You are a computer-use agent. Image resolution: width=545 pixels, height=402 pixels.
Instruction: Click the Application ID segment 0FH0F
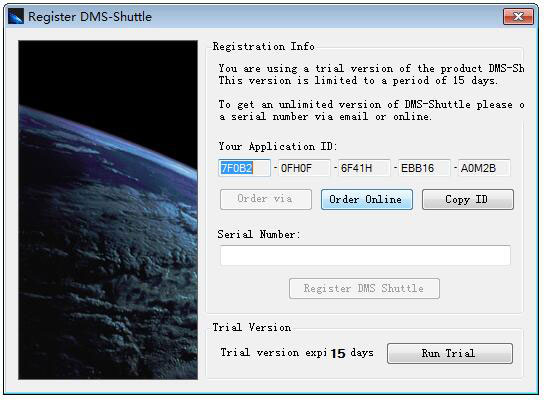[x=304, y=168]
